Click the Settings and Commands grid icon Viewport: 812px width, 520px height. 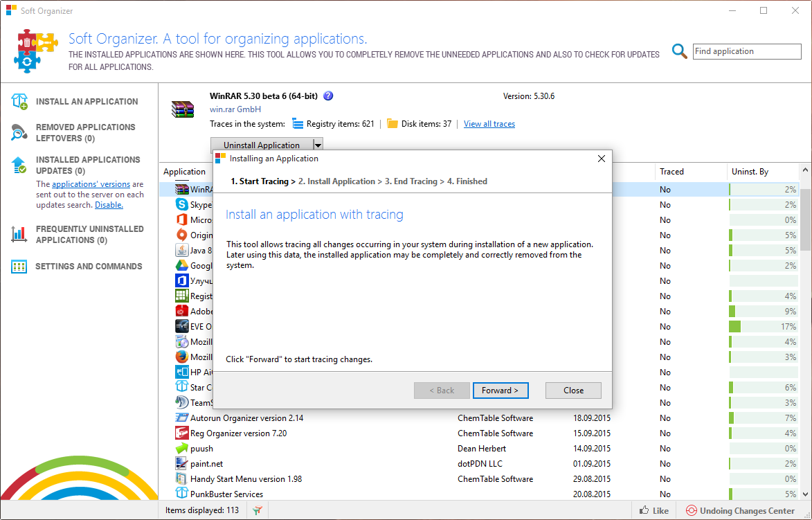click(19, 267)
